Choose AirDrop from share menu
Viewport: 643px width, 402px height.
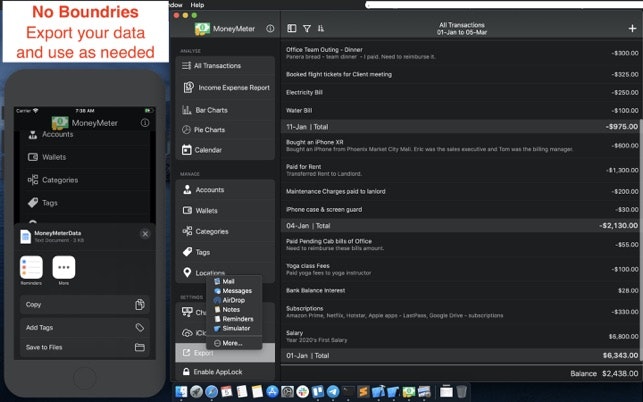233,300
